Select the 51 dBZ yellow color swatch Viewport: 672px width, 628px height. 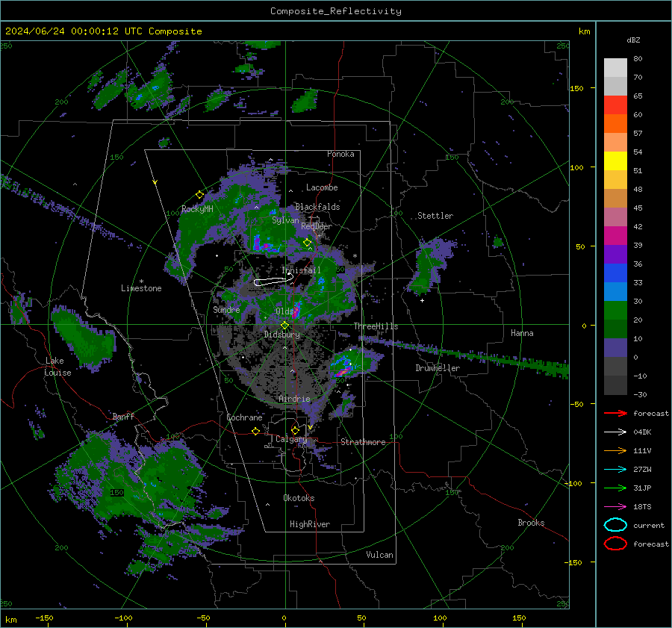[615, 161]
